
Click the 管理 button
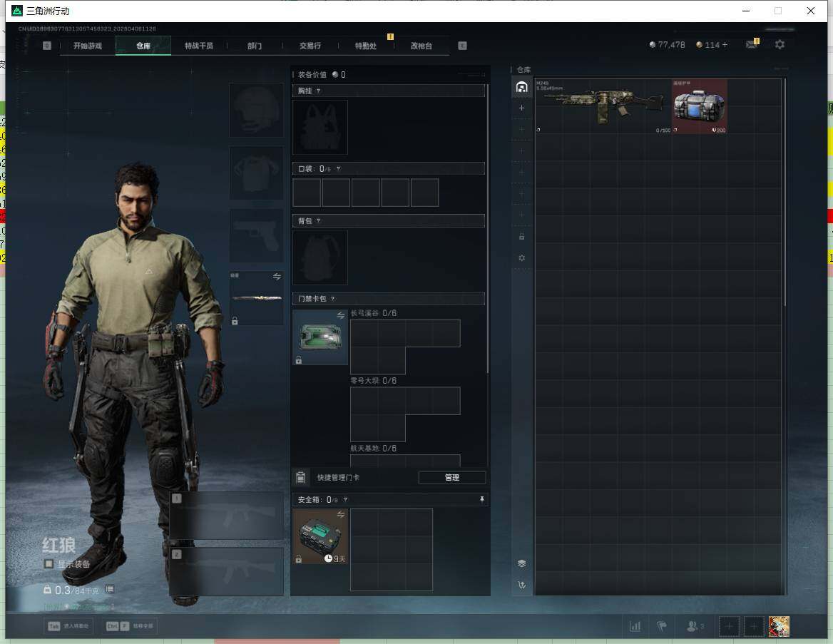[452, 477]
